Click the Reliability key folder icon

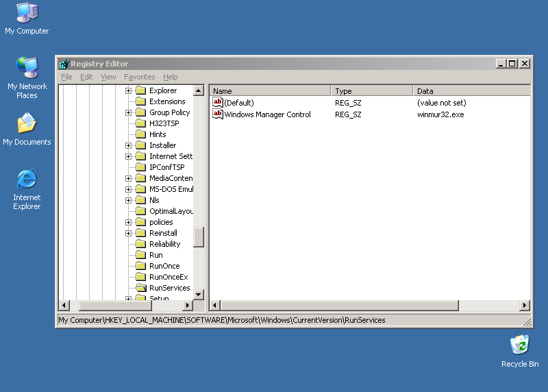tap(141, 244)
